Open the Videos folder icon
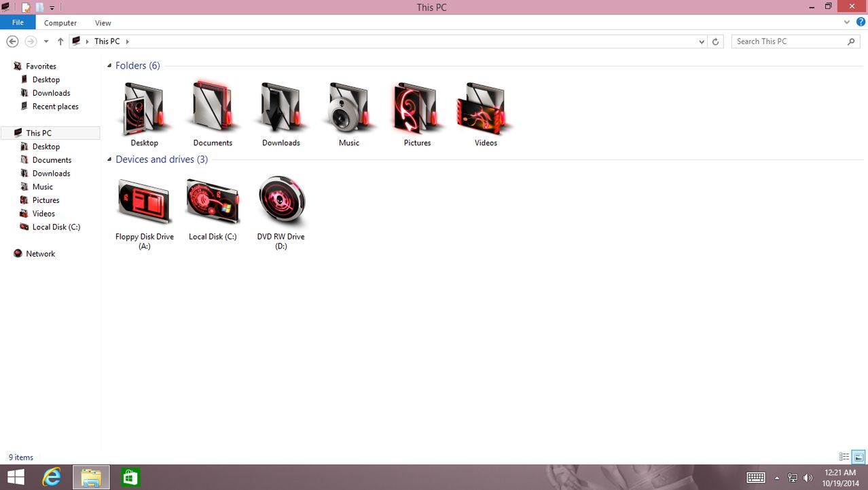Screen dimensions: 868x490 tap(486, 110)
